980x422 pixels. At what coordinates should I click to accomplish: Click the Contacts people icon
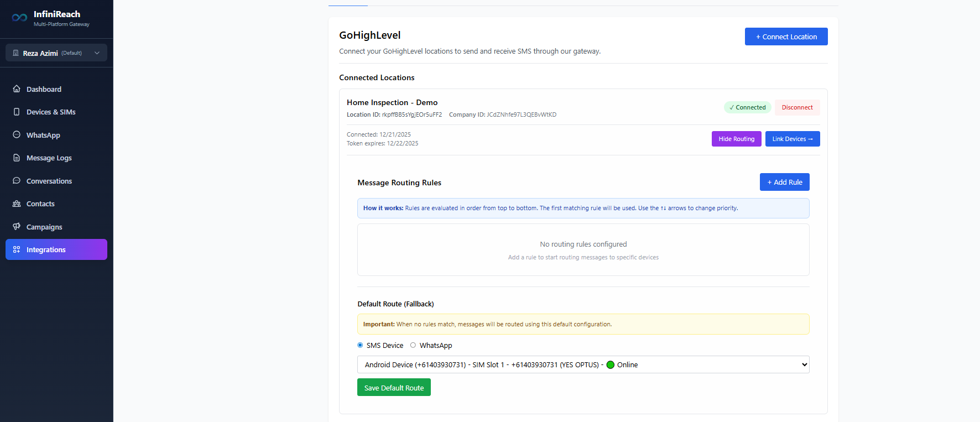click(17, 204)
